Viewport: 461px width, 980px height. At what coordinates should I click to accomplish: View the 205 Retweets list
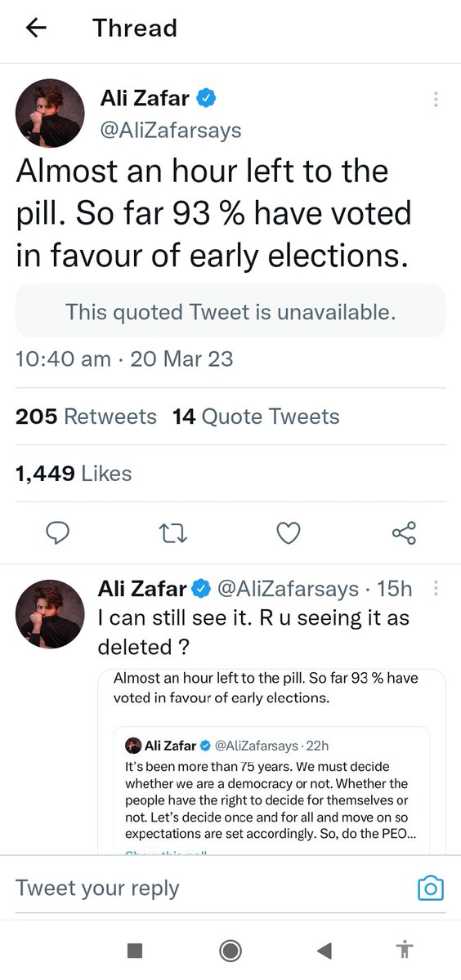coord(86,416)
